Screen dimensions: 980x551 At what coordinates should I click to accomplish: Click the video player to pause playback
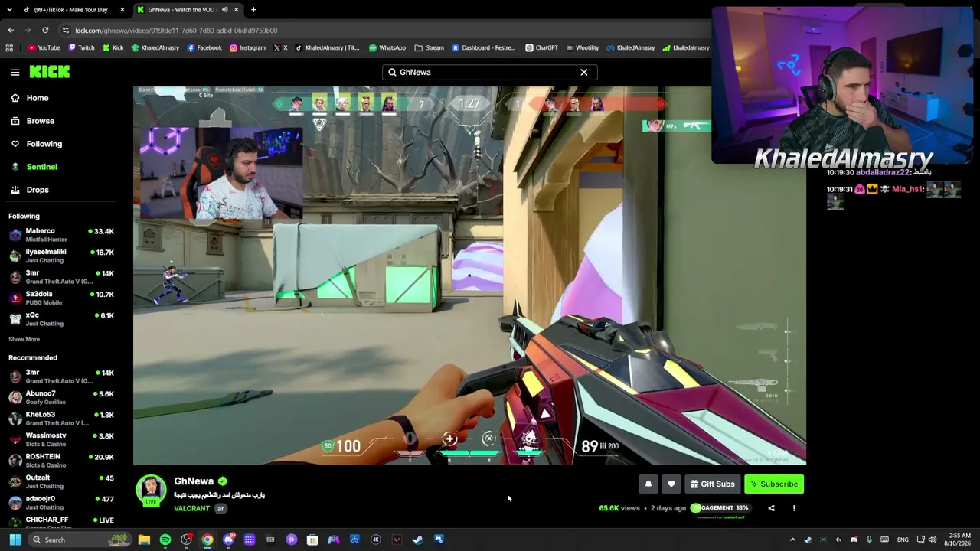tap(469, 275)
